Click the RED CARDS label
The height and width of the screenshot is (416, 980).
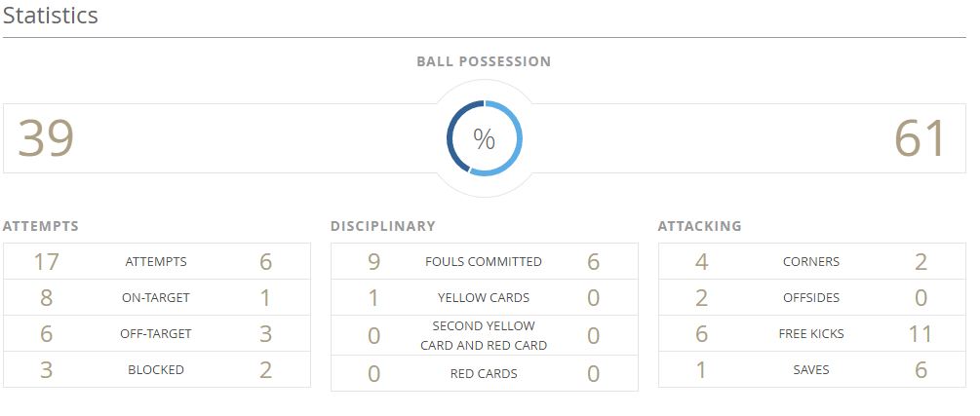[484, 374]
